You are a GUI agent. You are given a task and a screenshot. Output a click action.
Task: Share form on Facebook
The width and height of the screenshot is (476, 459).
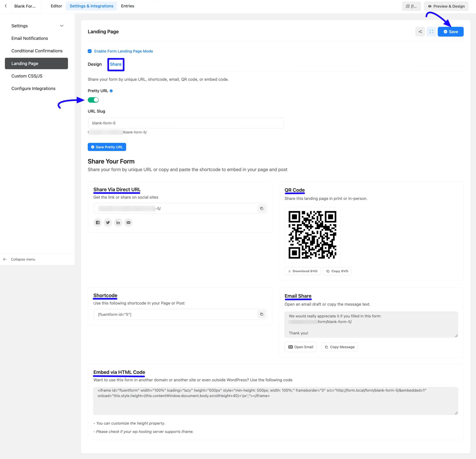point(98,223)
